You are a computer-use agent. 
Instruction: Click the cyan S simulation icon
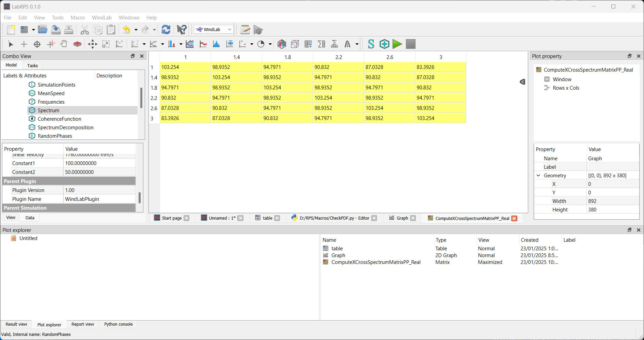pos(371,44)
